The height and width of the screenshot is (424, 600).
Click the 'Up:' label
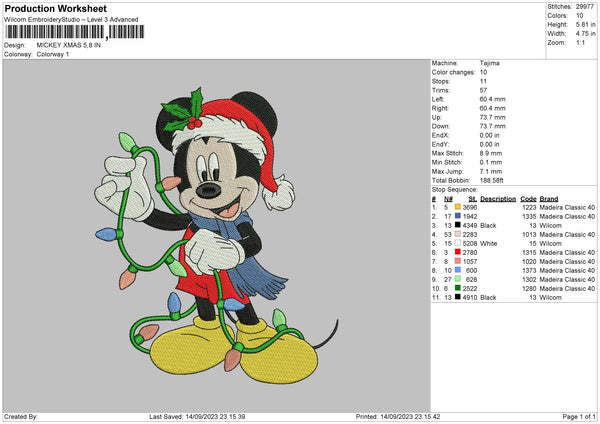[437, 117]
